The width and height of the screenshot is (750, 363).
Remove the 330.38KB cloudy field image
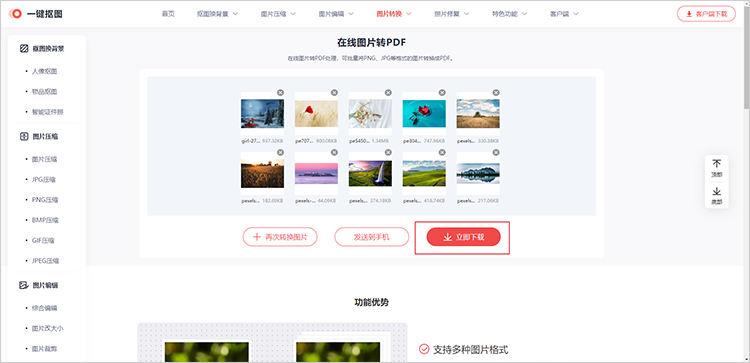(496, 92)
